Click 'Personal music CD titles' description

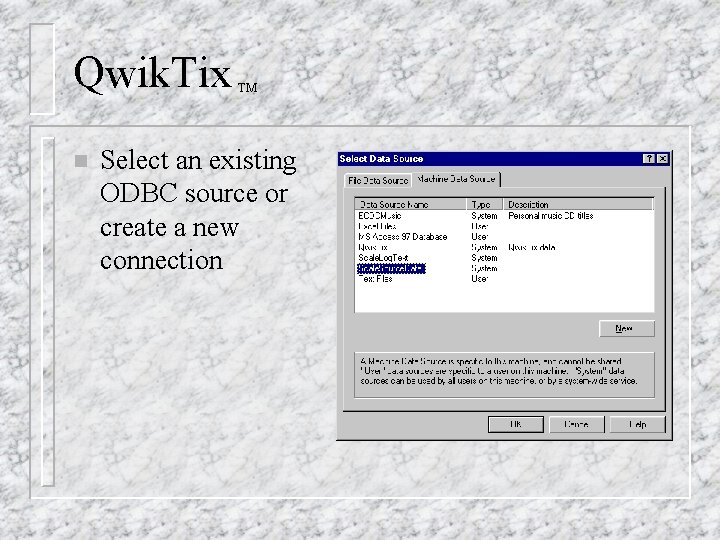551,216
